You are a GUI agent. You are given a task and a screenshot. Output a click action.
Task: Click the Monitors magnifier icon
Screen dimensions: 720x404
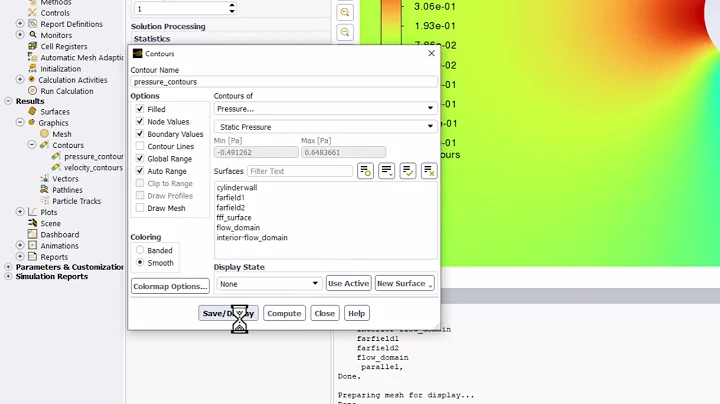tap(33, 35)
